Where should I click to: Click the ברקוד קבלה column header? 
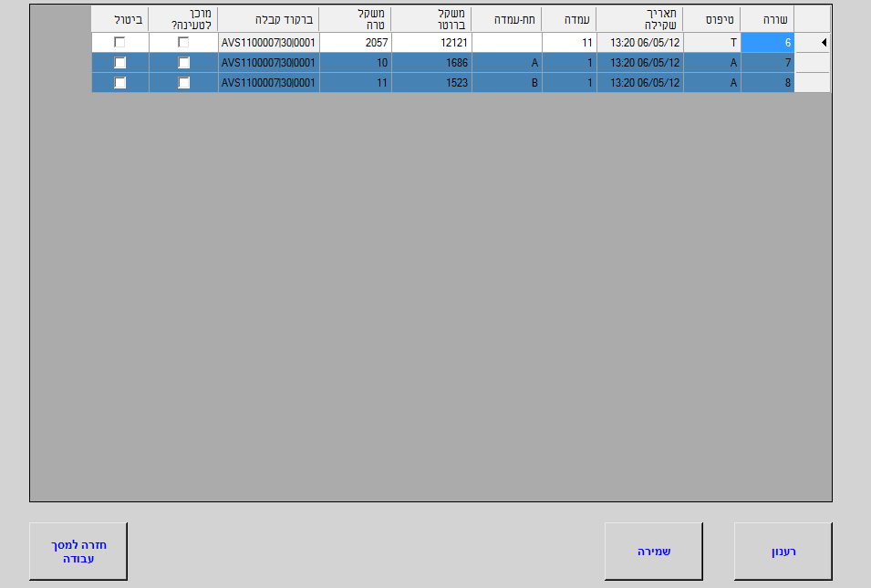269,19
